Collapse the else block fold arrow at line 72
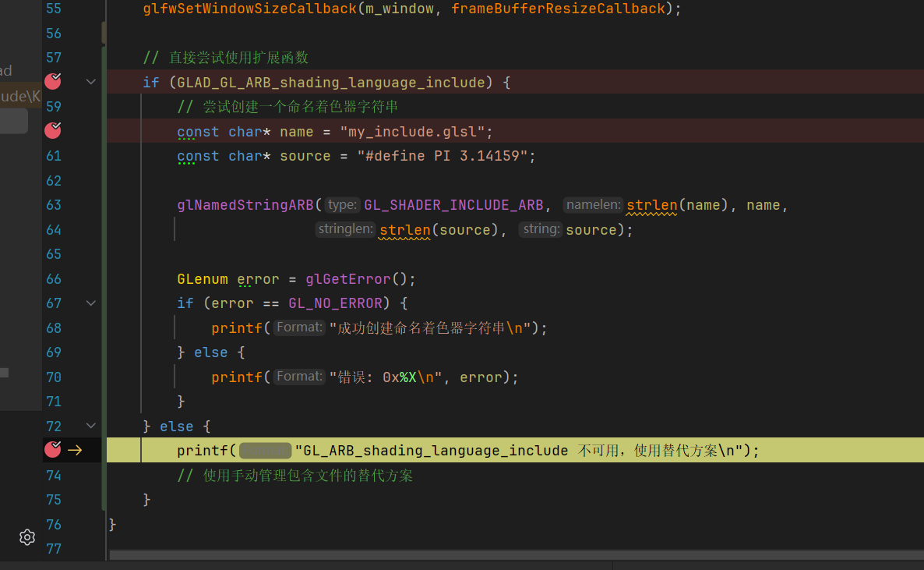This screenshot has width=924, height=570. 90,426
